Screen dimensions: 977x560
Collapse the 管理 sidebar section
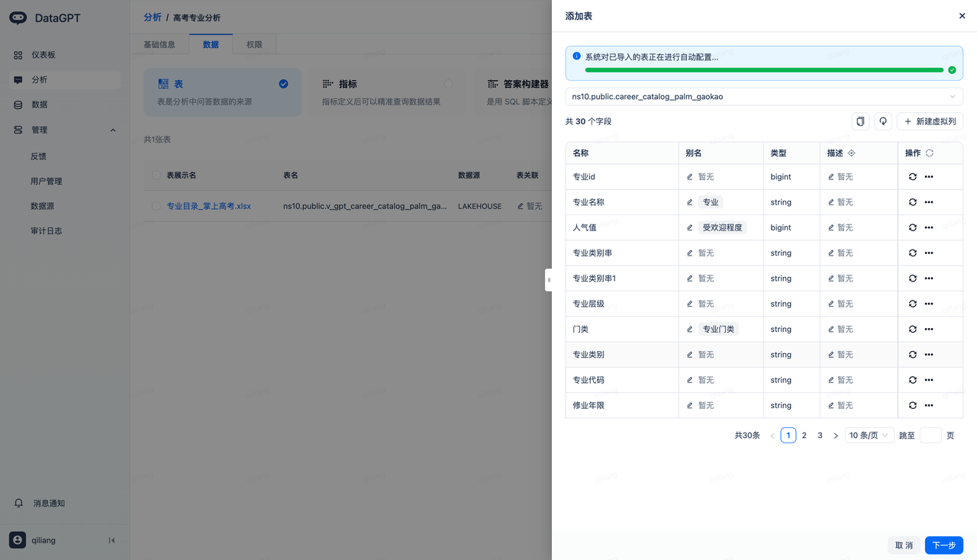point(113,130)
